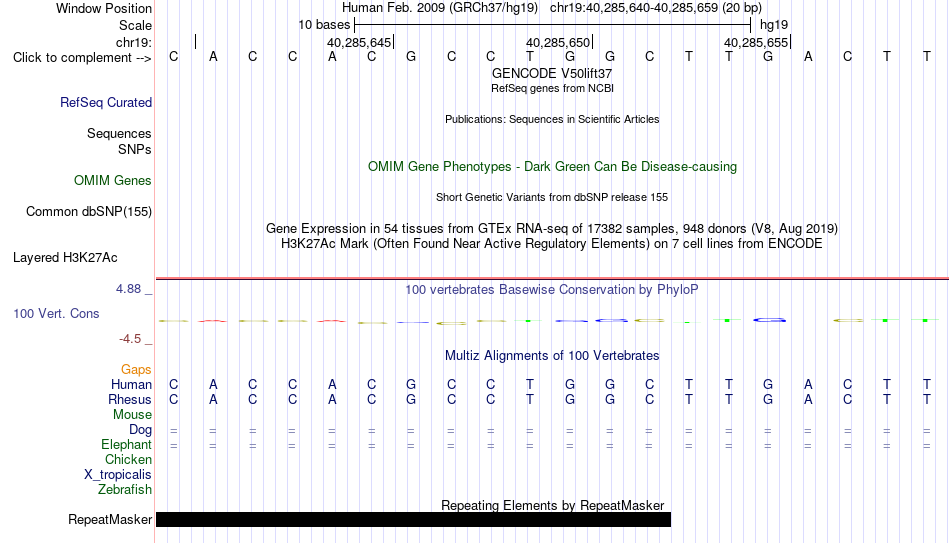This screenshot has height=543, width=950.
Task: Click the chr19: ruler label
Action: coord(134,42)
